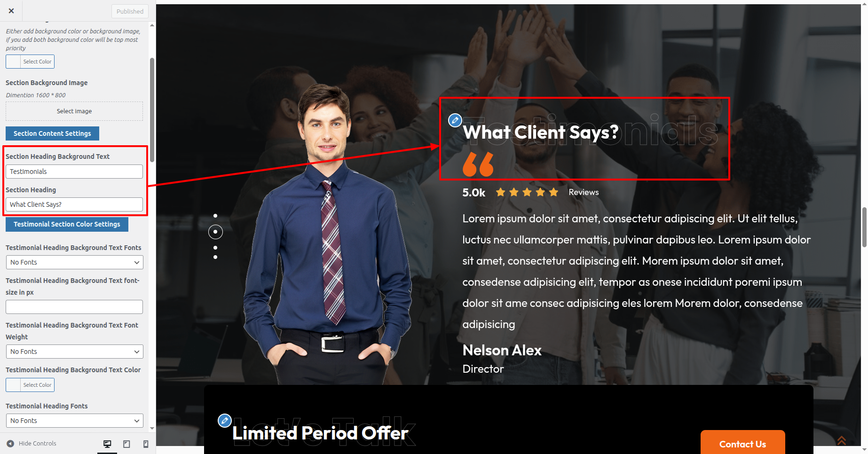The width and height of the screenshot is (868, 454).
Task: Click the orange scroll-to-top chevron icon
Action: click(842, 440)
